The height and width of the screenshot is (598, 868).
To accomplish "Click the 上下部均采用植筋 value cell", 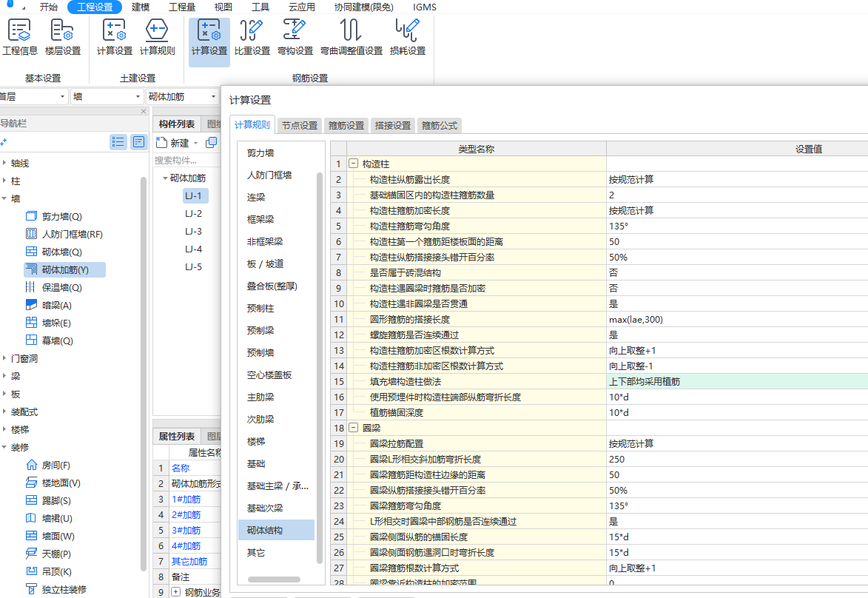I will (x=737, y=381).
